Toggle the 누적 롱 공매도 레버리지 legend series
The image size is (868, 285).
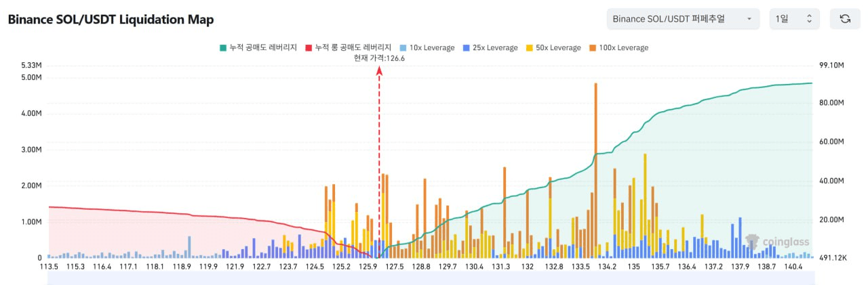(349, 48)
